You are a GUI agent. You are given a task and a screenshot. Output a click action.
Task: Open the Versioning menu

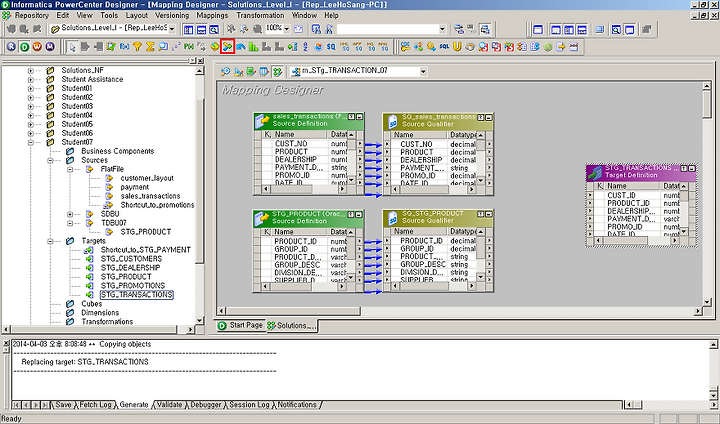(x=172, y=16)
